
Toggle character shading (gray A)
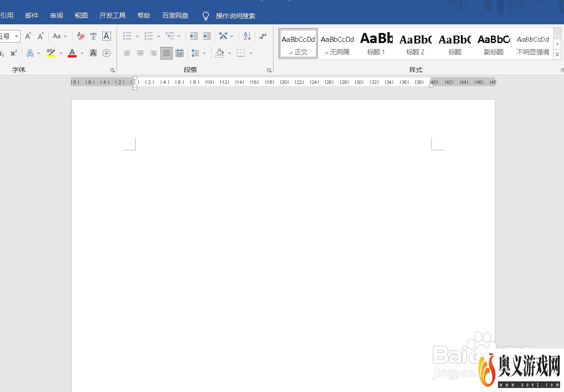[x=93, y=53]
